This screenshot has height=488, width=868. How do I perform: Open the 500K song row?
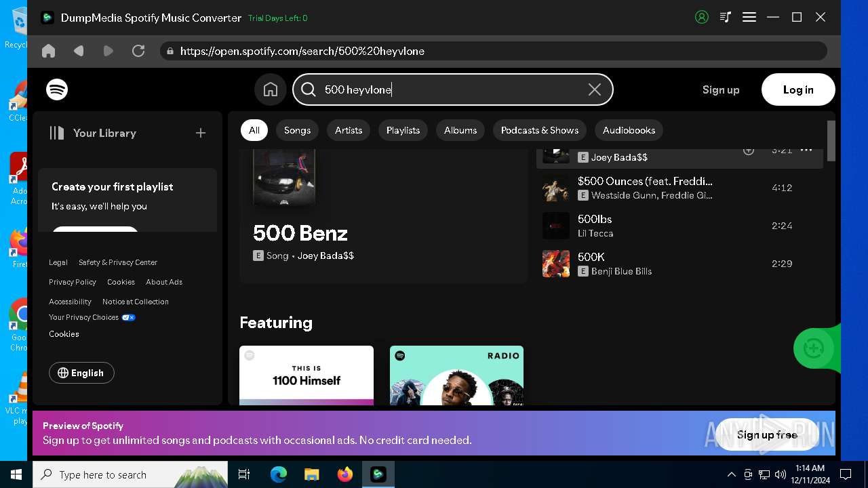(679, 264)
